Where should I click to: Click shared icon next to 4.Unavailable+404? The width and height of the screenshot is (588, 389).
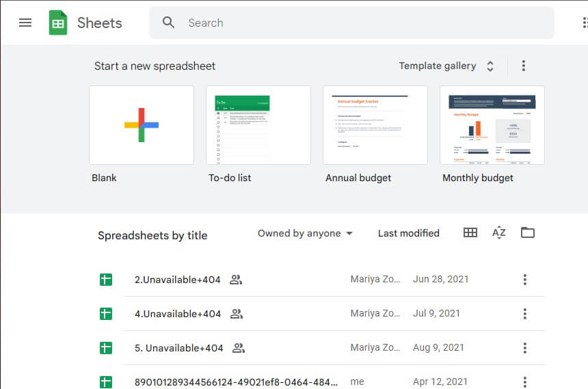click(237, 314)
